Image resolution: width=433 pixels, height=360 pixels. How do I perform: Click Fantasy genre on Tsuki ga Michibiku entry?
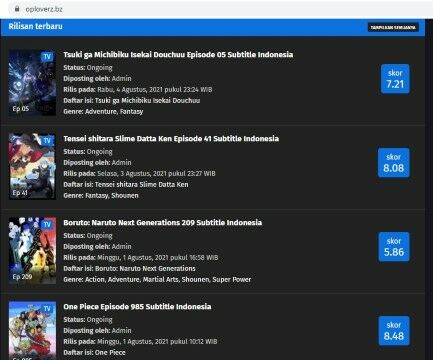click(x=131, y=111)
